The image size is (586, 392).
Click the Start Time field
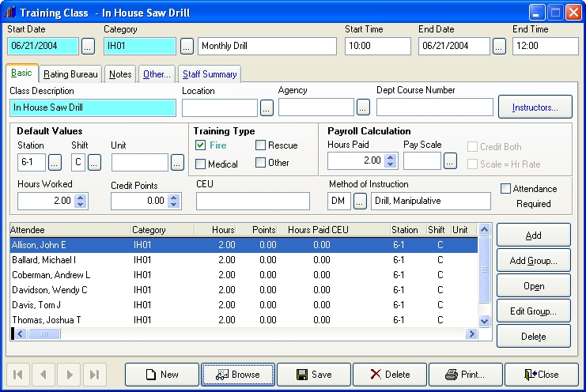(378, 47)
